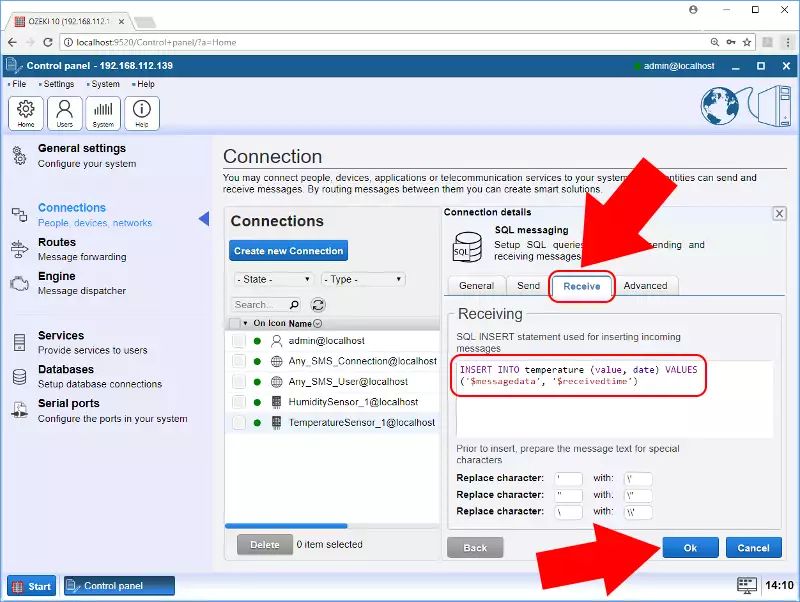Viewport: 800px width, 602px height.
Task: Tick checkbox for Any_SMS_User@localhost
Action: 239,382
